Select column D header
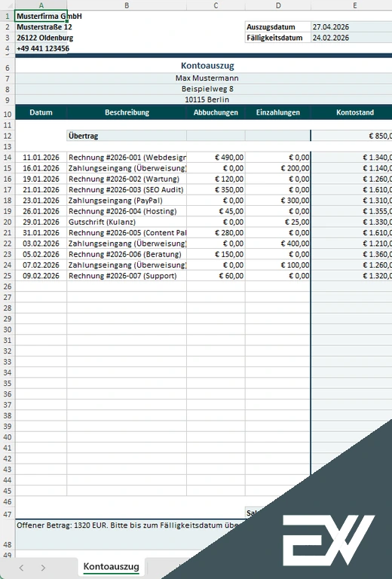This screenshot has height=579, width=392. click(278, 5)
